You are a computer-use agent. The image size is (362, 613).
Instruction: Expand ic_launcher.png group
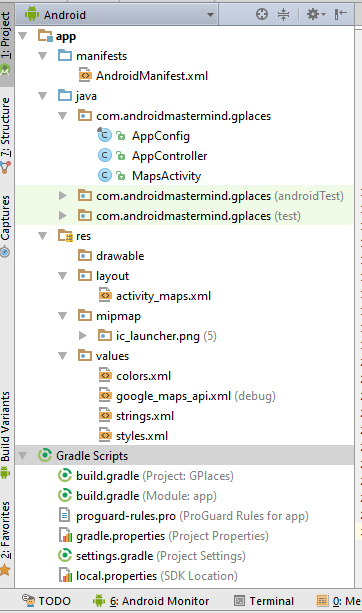[82, 335]
